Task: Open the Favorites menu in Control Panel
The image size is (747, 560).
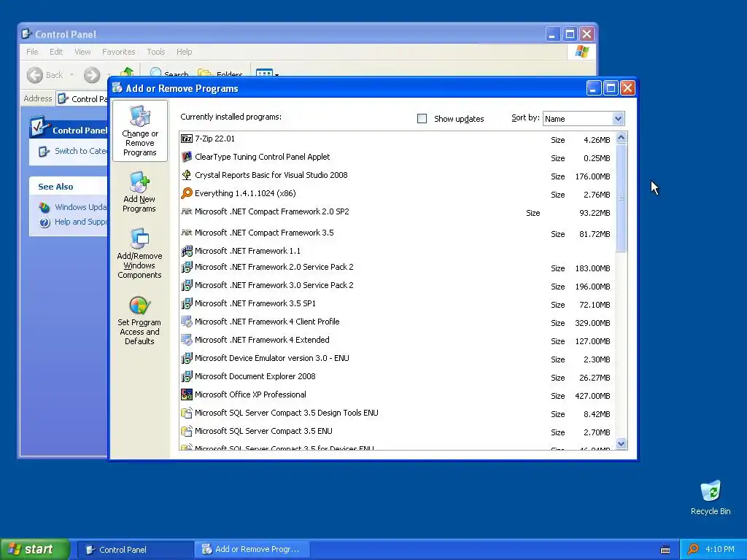Action: pyautogui.click(x=119, y=52)
